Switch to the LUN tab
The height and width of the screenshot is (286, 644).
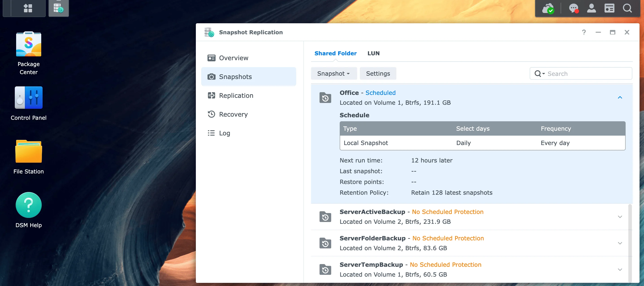click(x=374, y=53)
